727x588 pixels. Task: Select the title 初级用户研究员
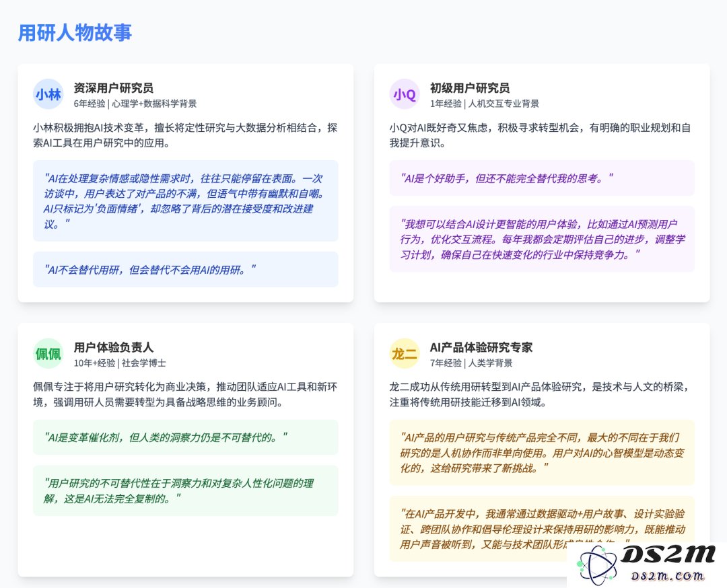pos(470,87)
